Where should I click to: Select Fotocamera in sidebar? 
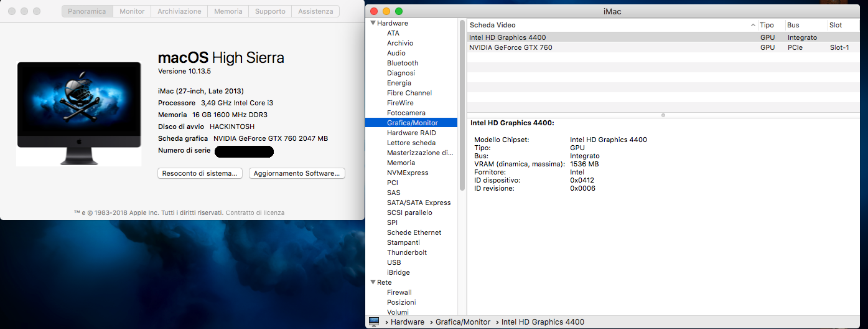[406, 113]
